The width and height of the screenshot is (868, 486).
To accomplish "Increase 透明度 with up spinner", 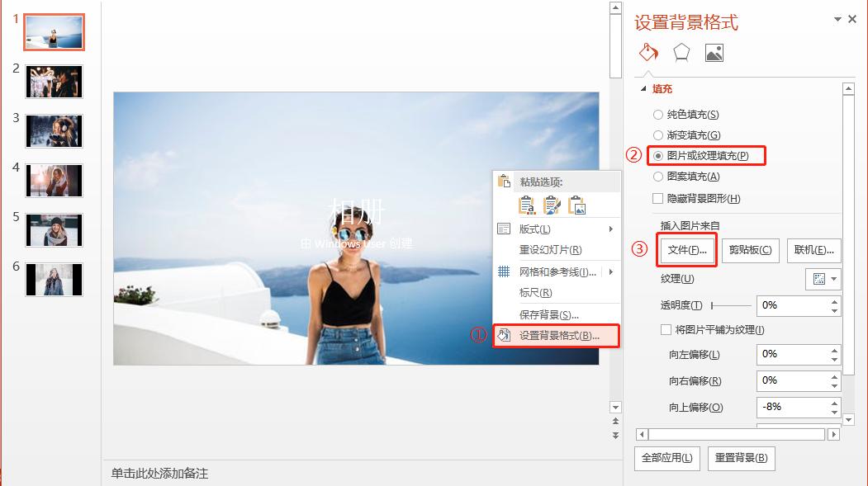I will pos(834,301).
